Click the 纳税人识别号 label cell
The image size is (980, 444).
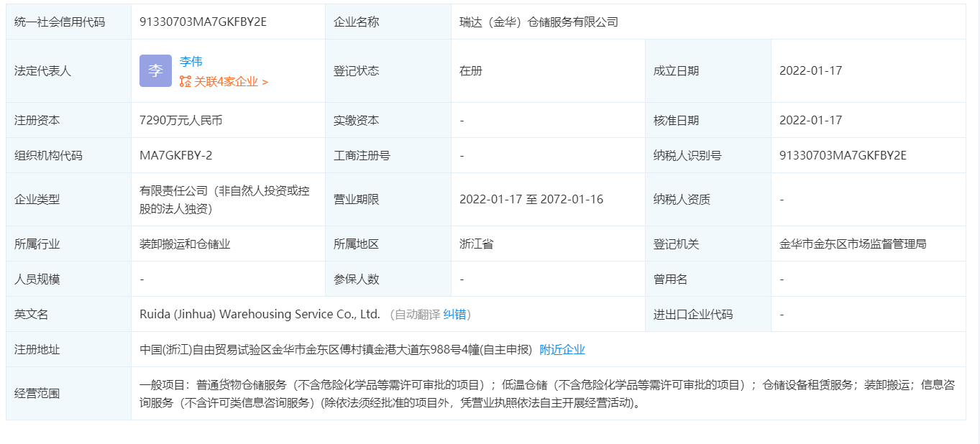(x=708, y=155)
